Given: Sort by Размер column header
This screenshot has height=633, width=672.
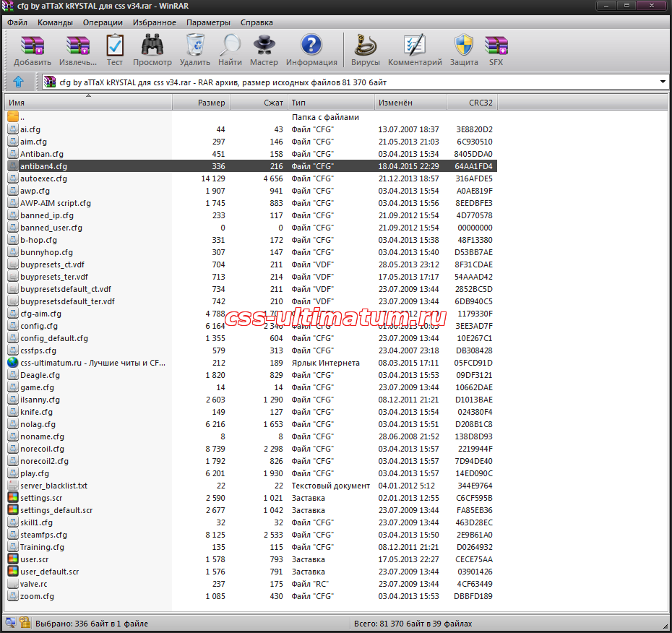Looking at the screenshot, I should (x=202, y=103).
